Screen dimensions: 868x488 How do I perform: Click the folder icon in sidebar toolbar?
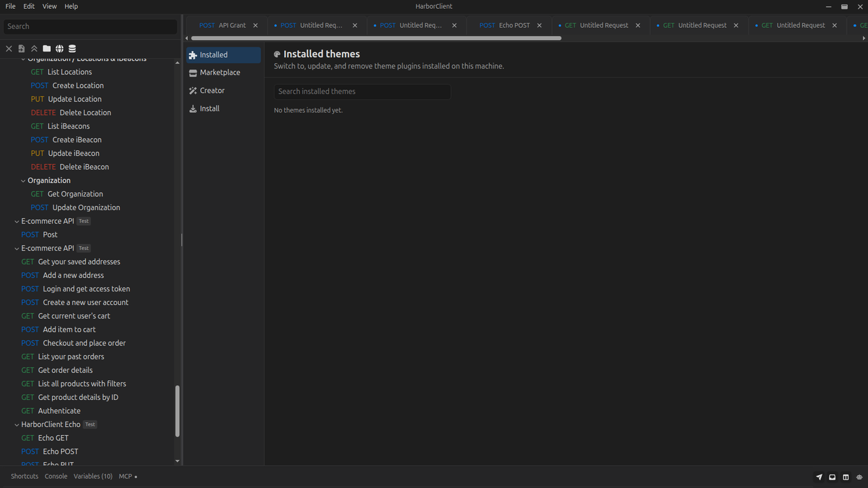[47, 49]
